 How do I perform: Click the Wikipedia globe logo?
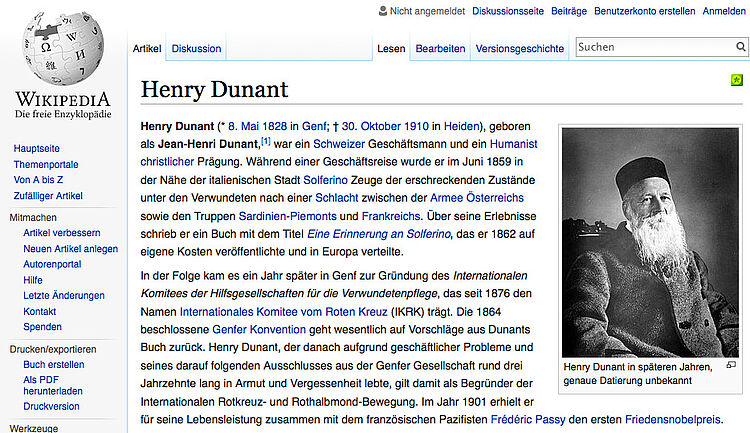pos(63,48)
